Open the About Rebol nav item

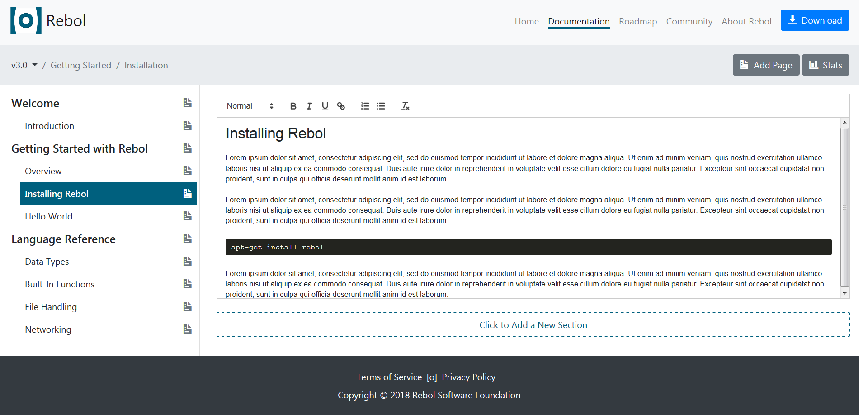tap(746, 21)
